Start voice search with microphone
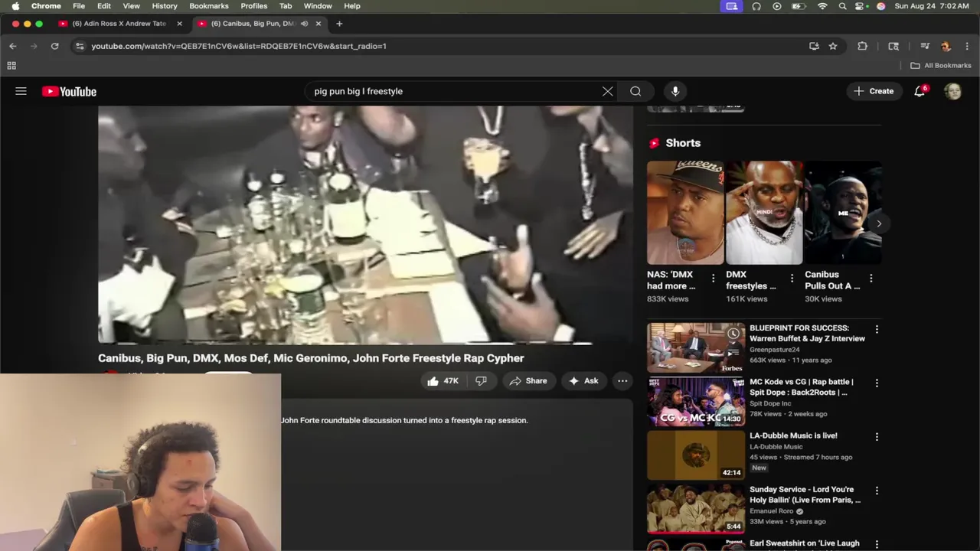 coord(675,91)
